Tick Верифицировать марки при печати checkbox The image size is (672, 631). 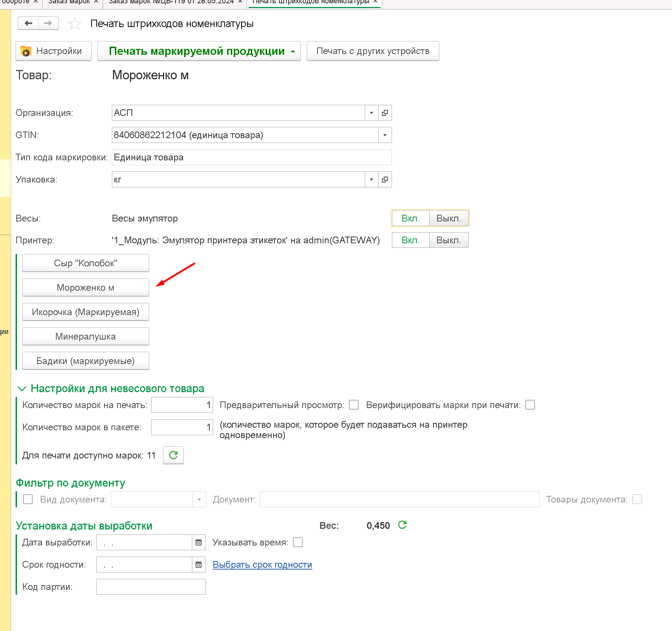pyautogui.click(x=530, y=405)
